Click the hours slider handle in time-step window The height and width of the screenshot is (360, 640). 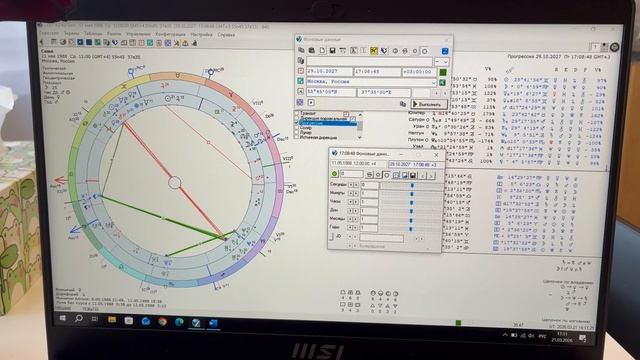411,202
